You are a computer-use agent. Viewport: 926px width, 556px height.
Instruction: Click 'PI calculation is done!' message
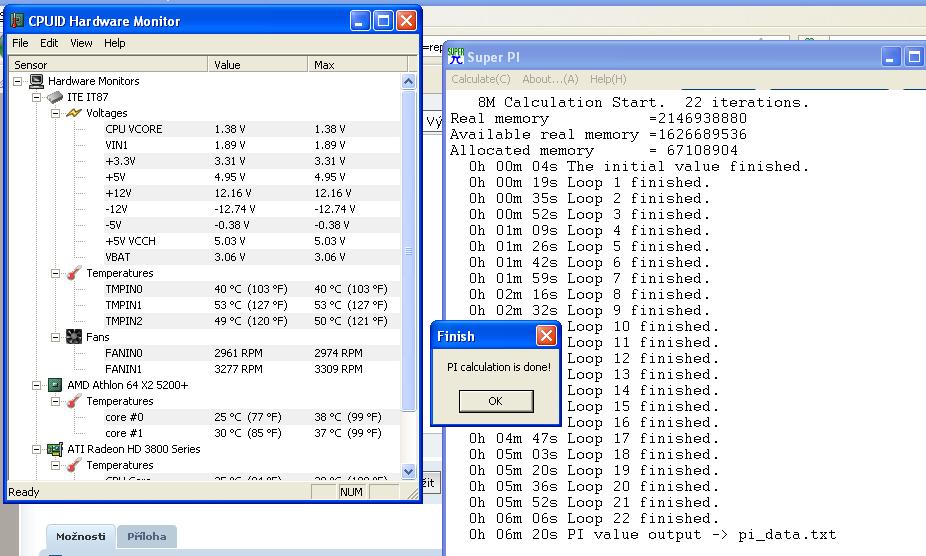(498, 367)
